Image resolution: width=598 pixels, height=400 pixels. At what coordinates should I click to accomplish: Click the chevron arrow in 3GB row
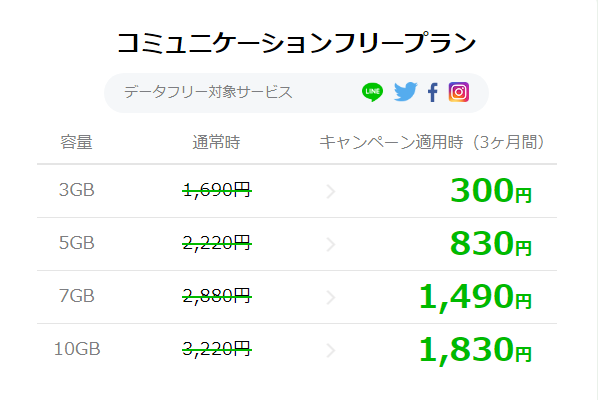coord(331,191)
